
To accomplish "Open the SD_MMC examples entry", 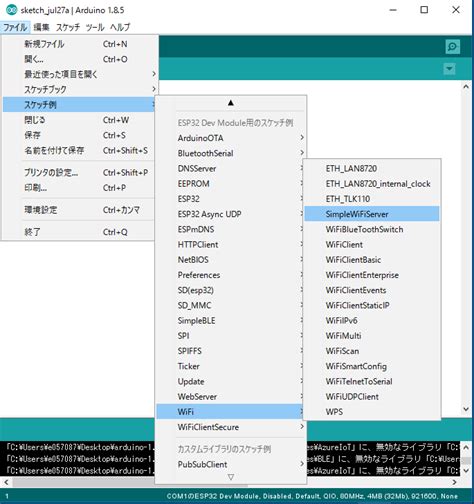I will tap(230, 306).
